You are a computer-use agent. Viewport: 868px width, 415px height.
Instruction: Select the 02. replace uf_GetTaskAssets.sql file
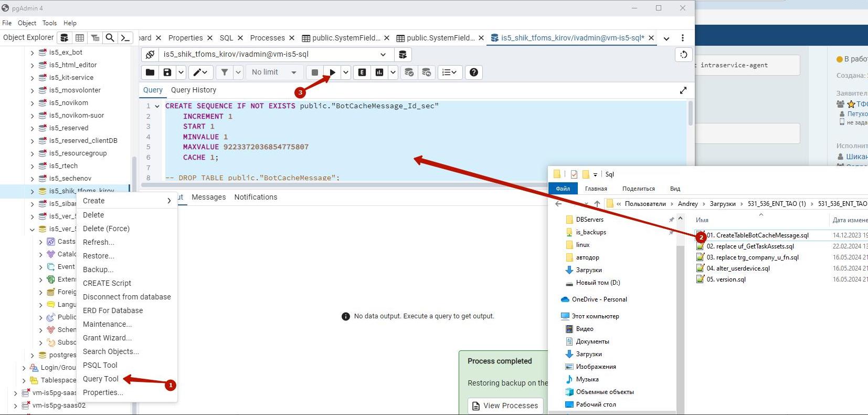point(750,246)
